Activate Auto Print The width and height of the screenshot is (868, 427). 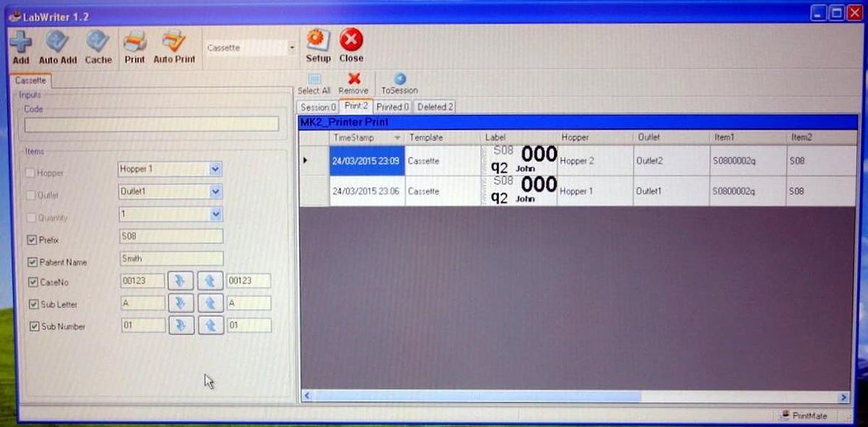[174, 45]
